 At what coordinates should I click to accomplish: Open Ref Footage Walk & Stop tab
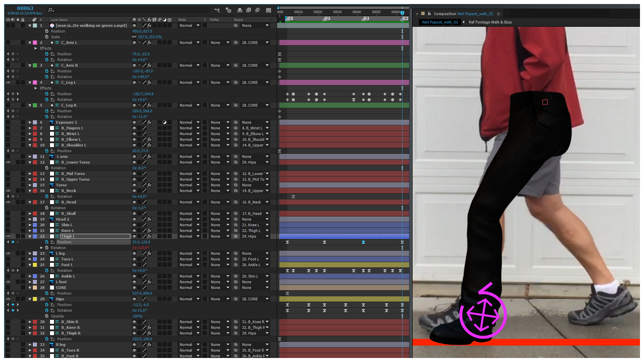pos(490,22)
